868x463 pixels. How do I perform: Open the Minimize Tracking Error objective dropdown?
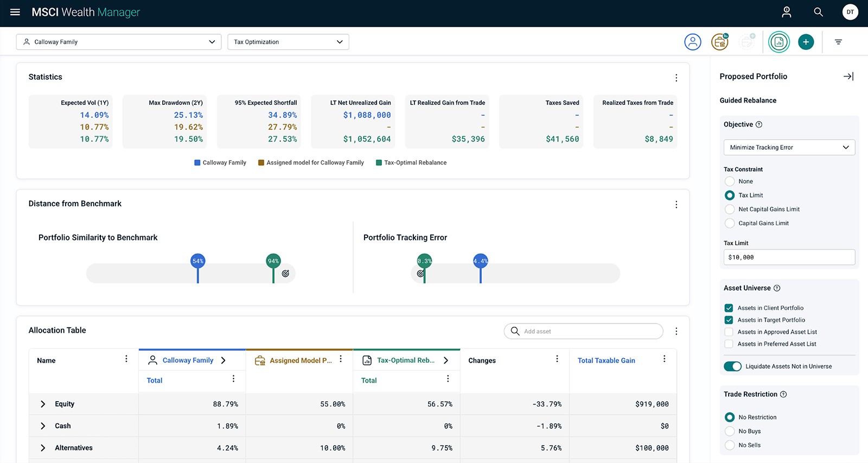coord(789,148)
